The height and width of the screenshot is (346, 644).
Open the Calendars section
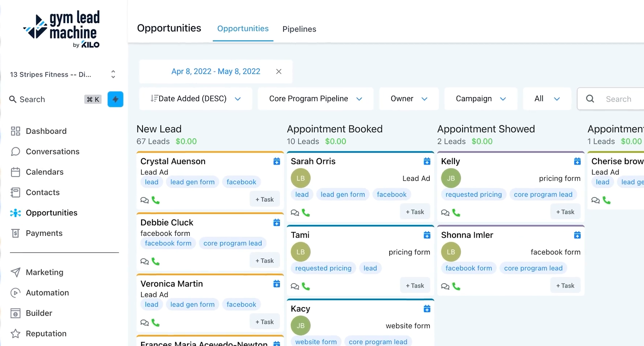16,172
